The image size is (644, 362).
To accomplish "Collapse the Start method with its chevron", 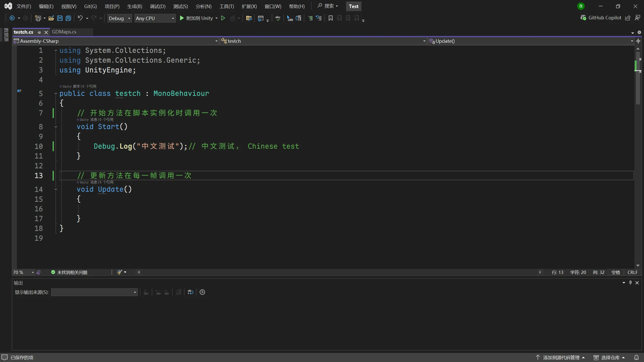I will click(x=56, y=127).
